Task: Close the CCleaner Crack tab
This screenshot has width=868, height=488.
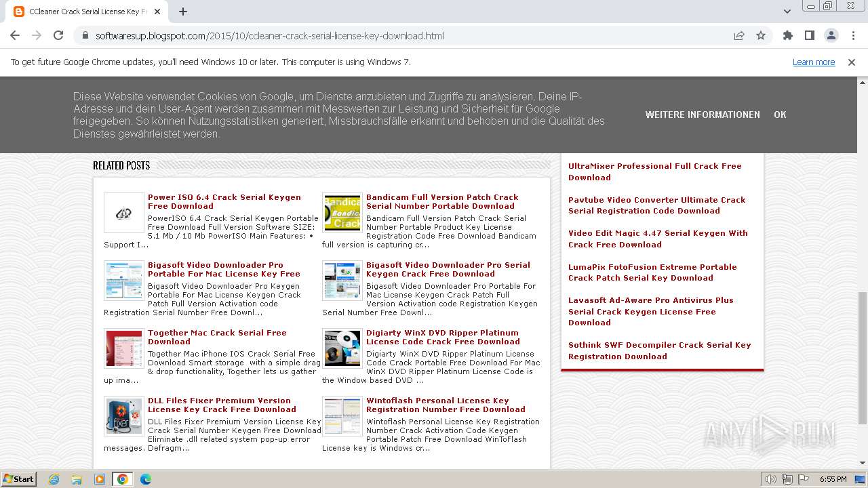Action: point(158,12)
